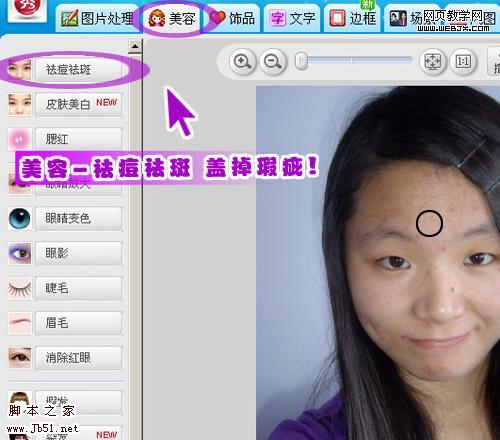Viewport: 500px width, 440px height.
Task: Click the 字 icon on 文字 tab
Action: pos(277,18)
